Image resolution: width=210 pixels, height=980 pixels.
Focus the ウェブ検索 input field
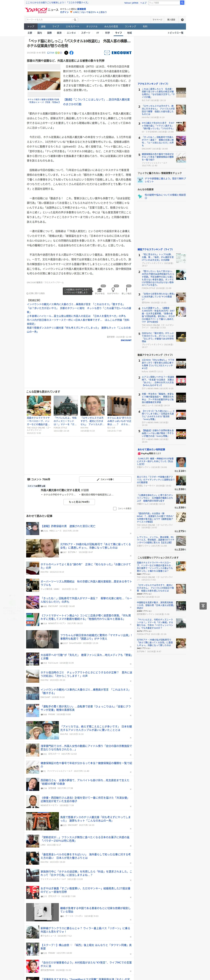[164, 3]
